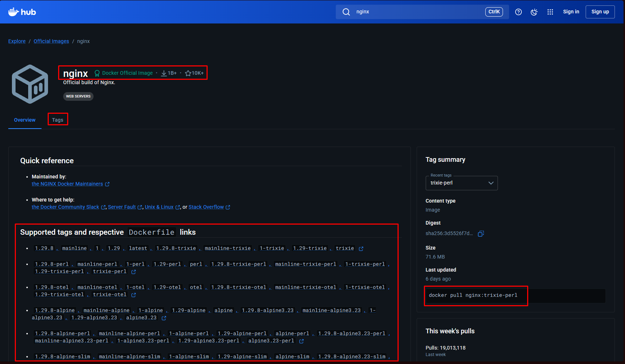This screenshot has height=364, width=625.
Task: Click the WEB SERVERS category chip
Action: pos(78,96)
